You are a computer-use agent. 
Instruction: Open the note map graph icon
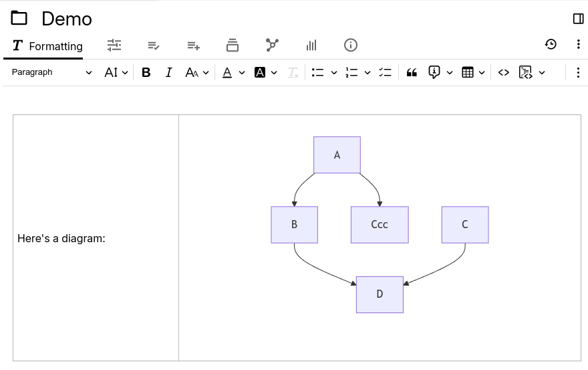[272, 45]
